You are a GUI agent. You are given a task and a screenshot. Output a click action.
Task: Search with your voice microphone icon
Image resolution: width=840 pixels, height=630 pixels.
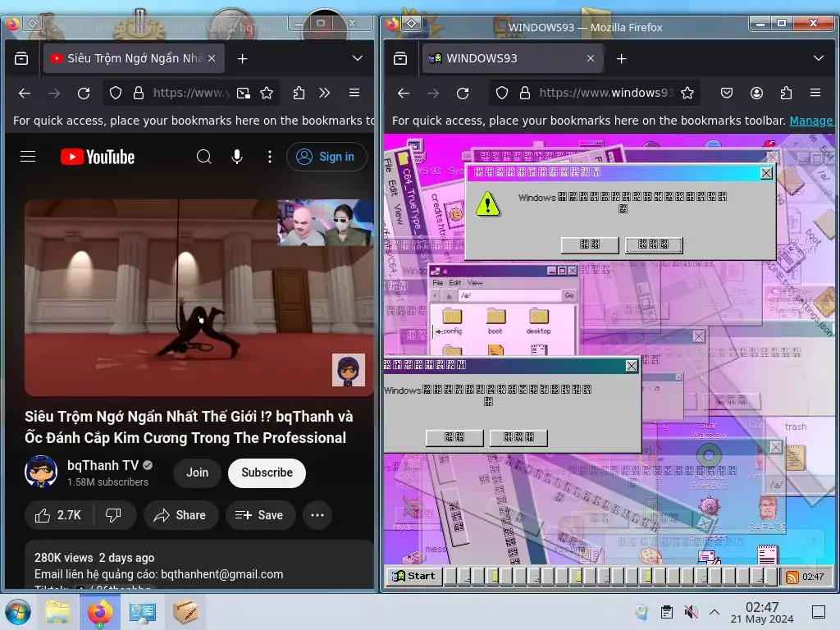coord(237,157)
